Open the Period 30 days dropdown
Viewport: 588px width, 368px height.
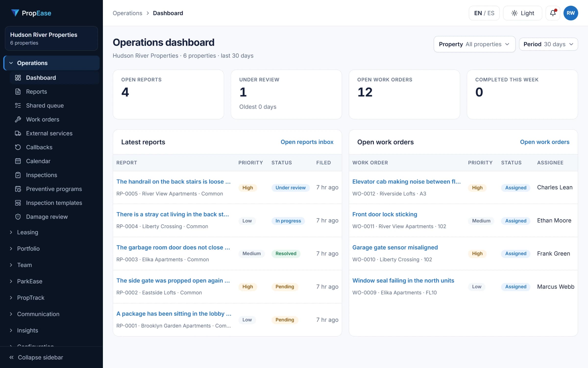click(x=548, y=44)
